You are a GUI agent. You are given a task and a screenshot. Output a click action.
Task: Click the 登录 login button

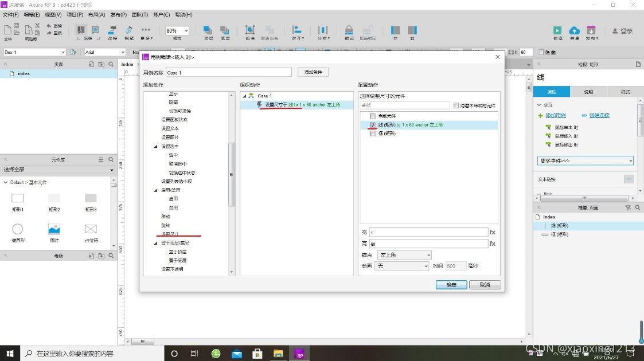click(623, 31)
